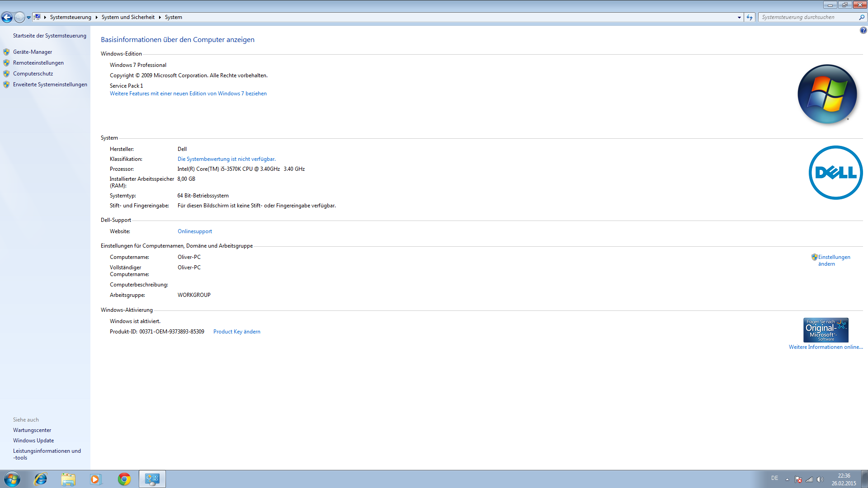The height and width of the screenshot is (488, 868).
Task: Click the refresh button beside address bar
Action: click(750, 17)
